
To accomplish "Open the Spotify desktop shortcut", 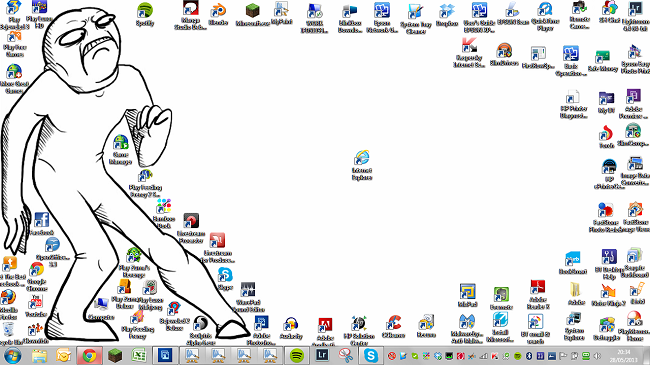I will point(145,14).
